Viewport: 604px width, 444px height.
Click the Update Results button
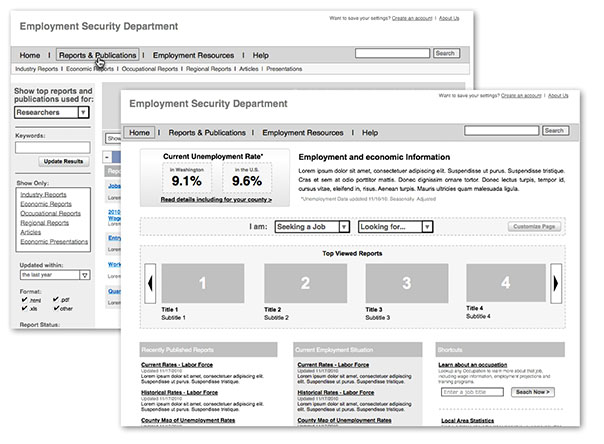click(63, 161)
